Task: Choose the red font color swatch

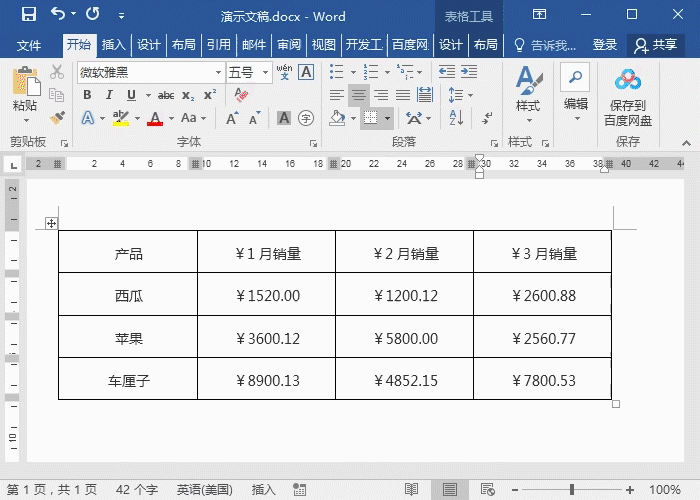Action: click(155, 118)
